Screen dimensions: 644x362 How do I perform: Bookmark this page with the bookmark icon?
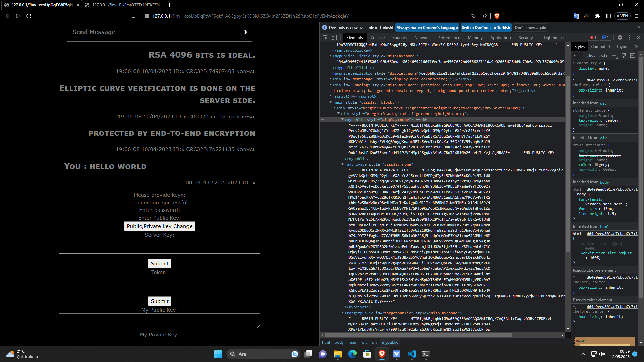pos(133,16)
